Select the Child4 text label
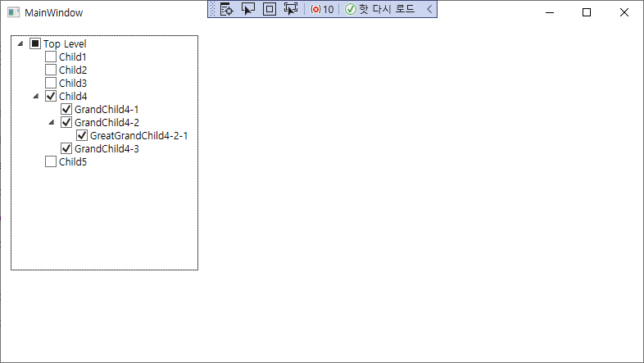This screenshot has height=363, width=644. tap(73, 96)
